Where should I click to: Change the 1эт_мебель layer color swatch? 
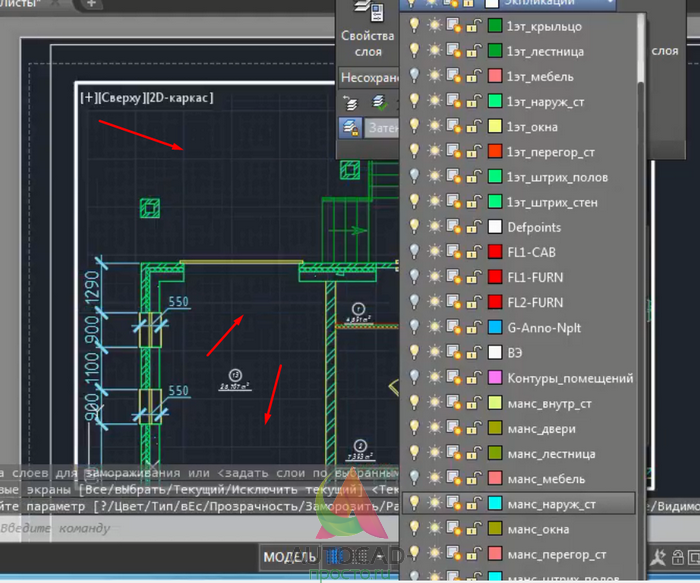point(495,76)
